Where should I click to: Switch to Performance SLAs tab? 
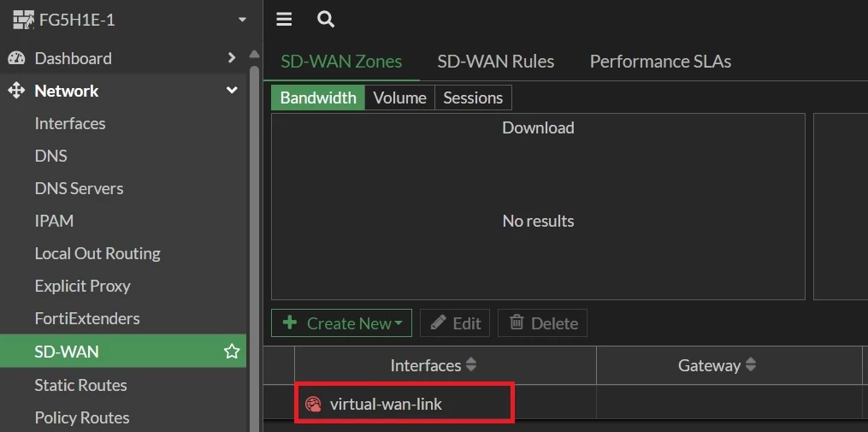coord(660,61)
